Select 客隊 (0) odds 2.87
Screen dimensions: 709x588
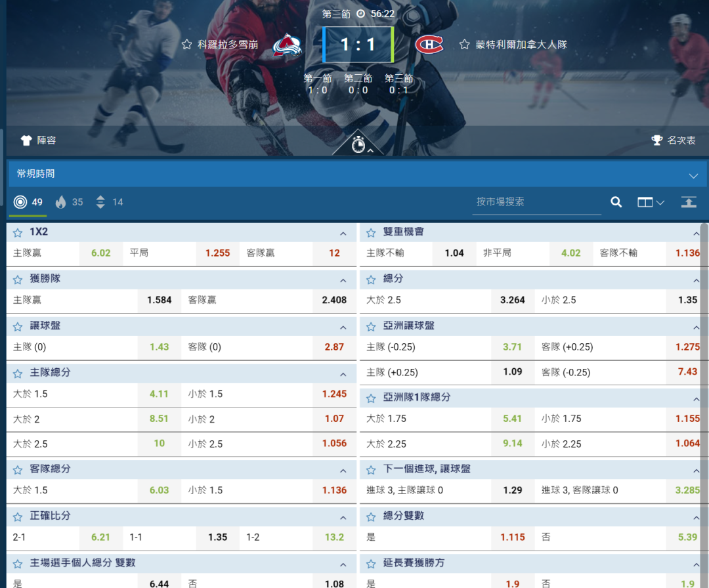pos(334,347)
